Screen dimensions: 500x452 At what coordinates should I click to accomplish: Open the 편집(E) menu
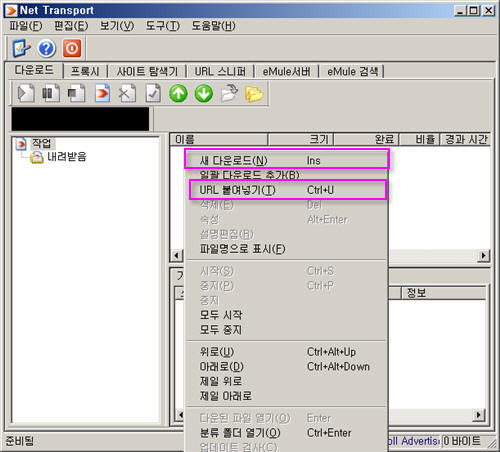[x=71, y=26]
